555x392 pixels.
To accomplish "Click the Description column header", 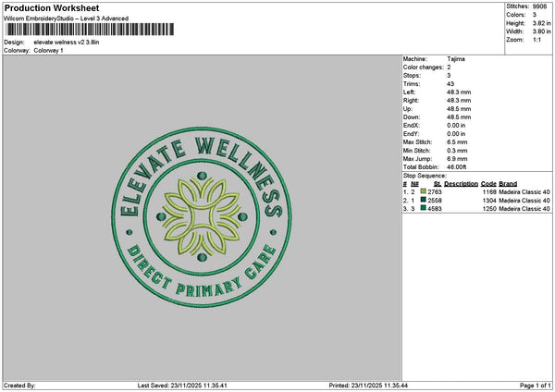I will click(461, 184).
